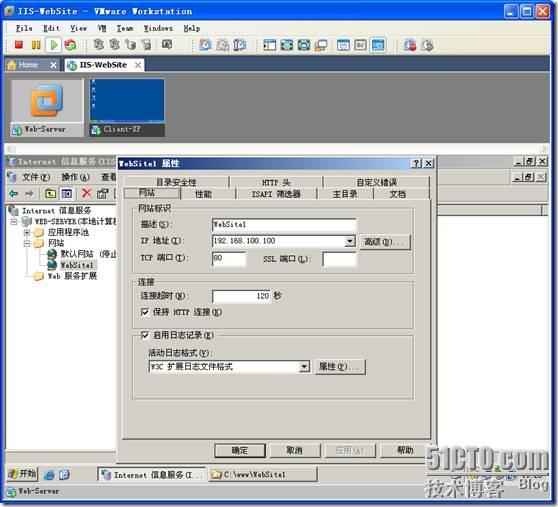Screen dimensions: 558x507
Task: Click the red Power Off toolbar icon
Action: 19,45
